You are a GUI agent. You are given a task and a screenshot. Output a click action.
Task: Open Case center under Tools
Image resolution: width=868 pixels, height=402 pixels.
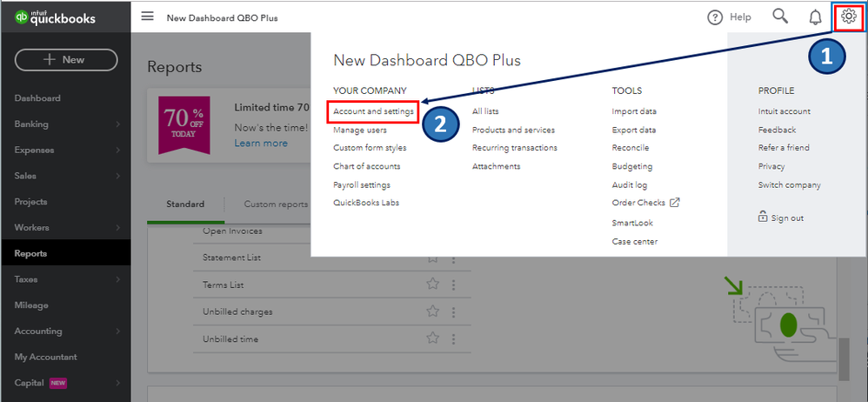click(635, 241)
